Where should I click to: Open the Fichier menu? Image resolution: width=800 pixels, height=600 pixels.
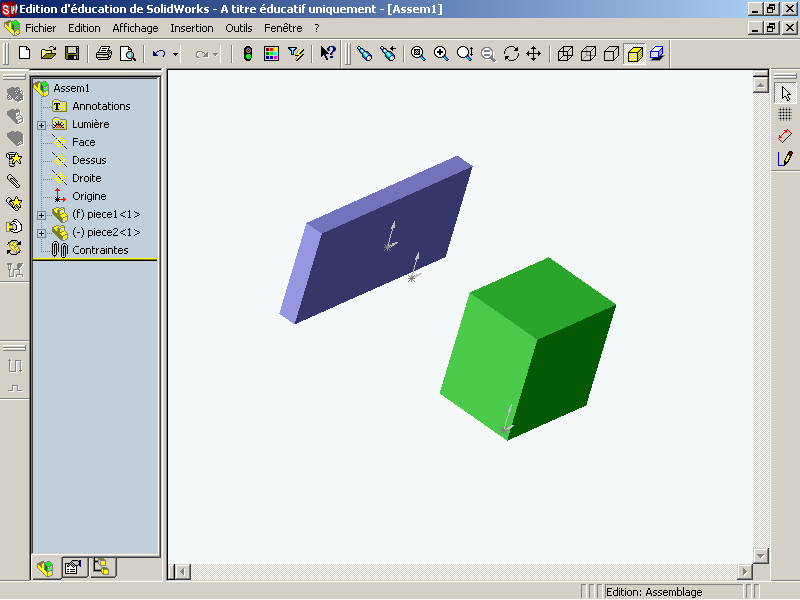[x=40, y=28]
